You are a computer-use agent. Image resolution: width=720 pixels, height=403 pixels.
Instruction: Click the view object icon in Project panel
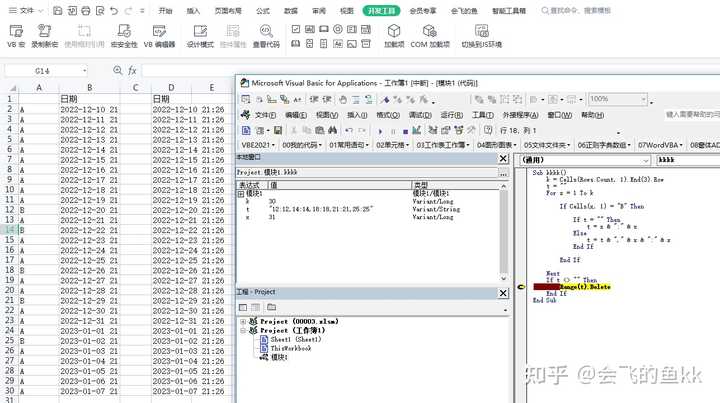(x=256, y=307)
